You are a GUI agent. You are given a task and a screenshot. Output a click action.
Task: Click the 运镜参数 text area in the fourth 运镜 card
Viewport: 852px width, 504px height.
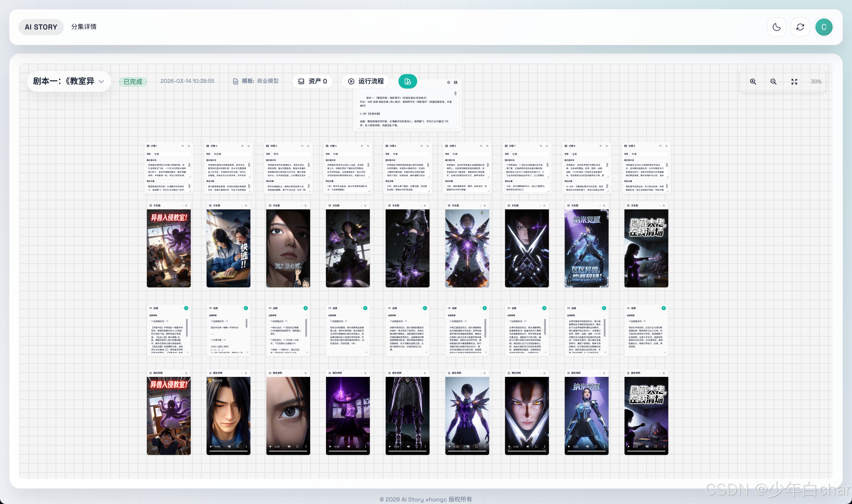point(347,336)
